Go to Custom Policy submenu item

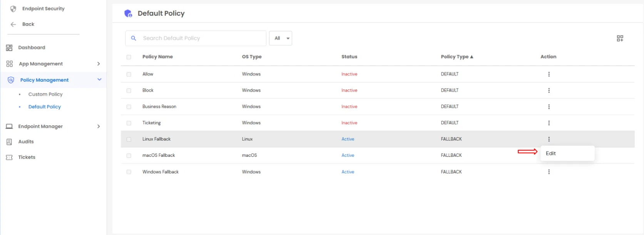(x=45, y=94)
